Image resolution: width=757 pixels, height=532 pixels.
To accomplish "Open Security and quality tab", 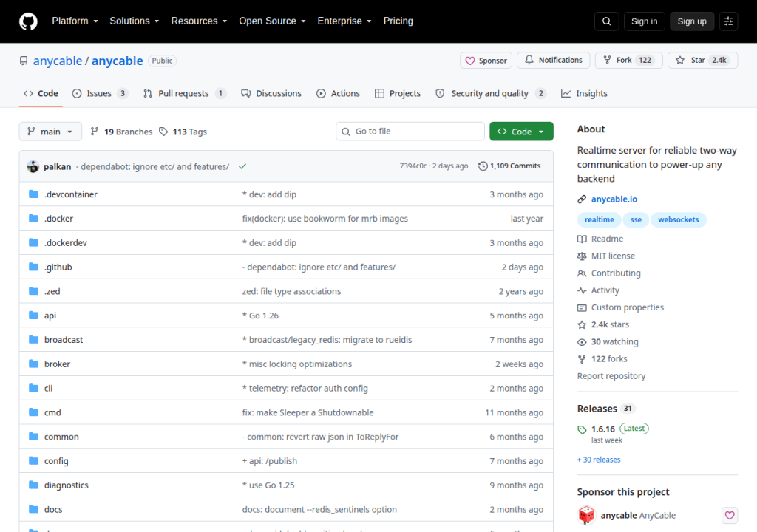I will [491, 93].
